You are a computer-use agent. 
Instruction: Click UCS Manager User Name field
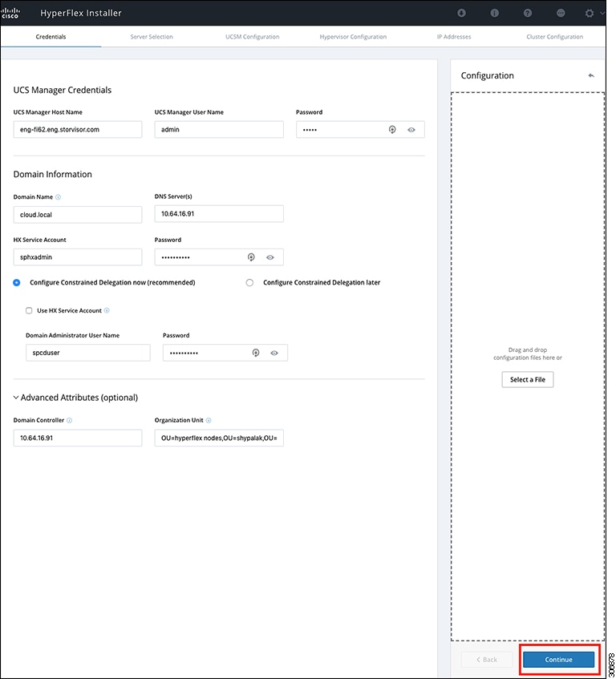[219, 130]
